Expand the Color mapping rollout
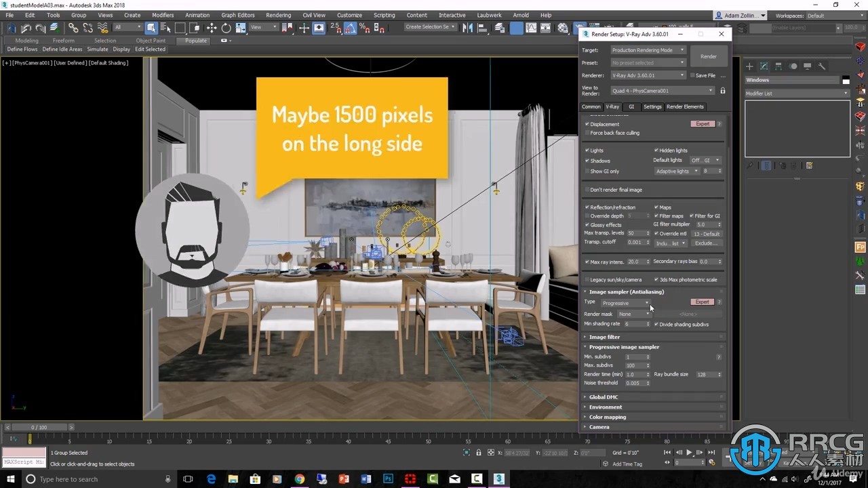The width and height of the screenshot is (868, 488). pyautogui.click(x=654, y=417)
